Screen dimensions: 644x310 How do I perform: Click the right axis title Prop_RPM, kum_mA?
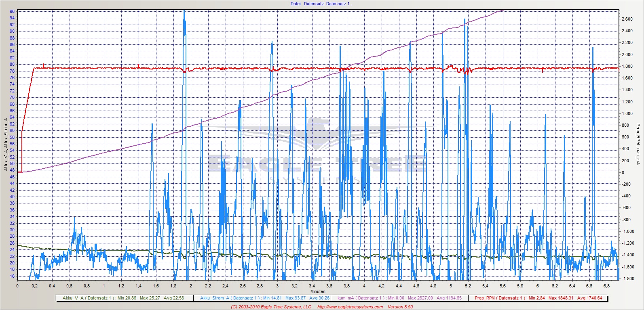pyautogui.click(x=638, y=145)
